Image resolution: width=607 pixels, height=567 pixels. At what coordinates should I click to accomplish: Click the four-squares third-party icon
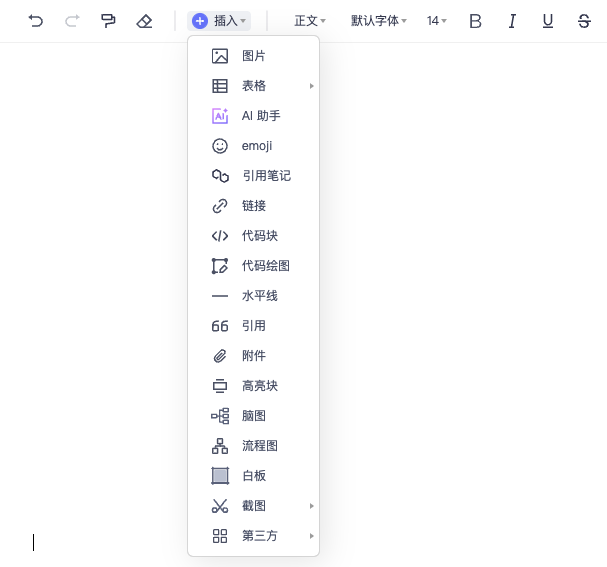click(x=220, y=536)
